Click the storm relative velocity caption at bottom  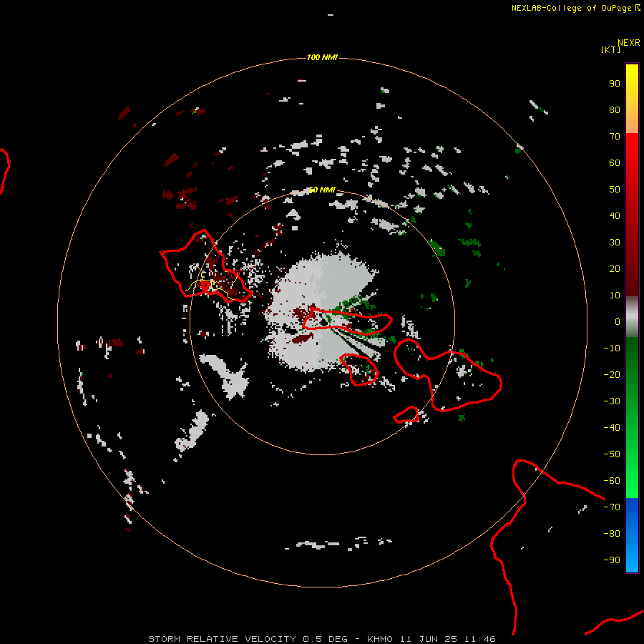[322, 639]
